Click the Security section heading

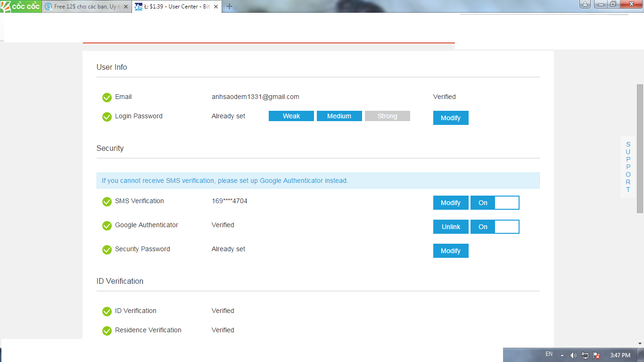[110, 148]
